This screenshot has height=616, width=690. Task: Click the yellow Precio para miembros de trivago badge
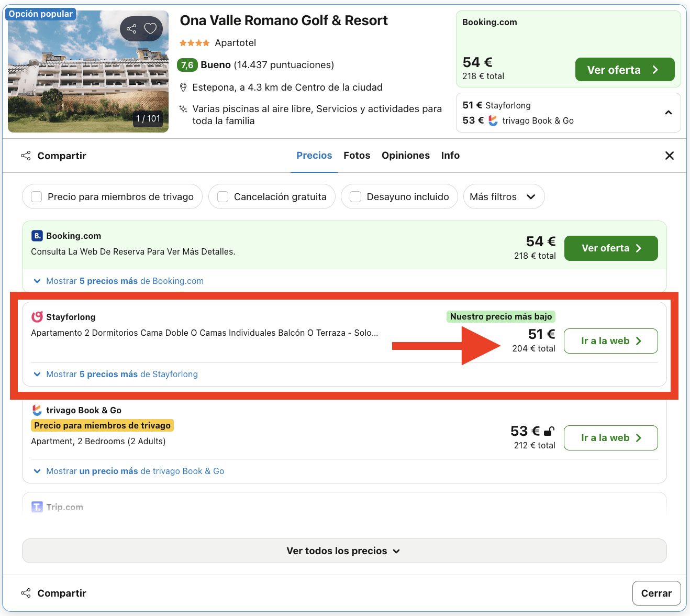click(x=103, y=425)
